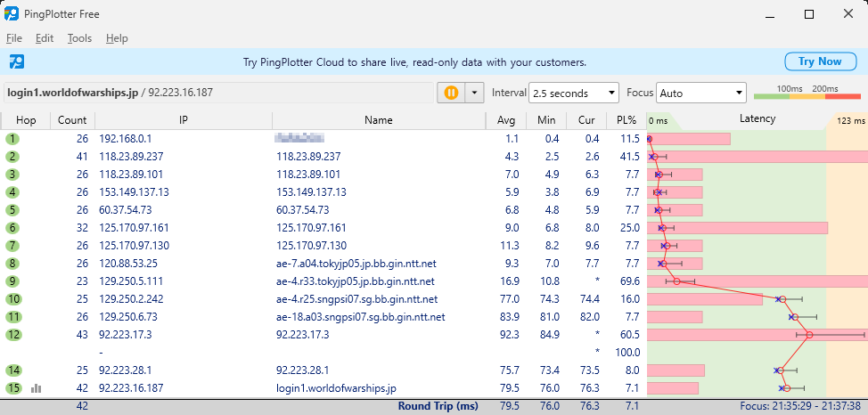Open the Interval 2.5 seconds dropdown
The height and width of the screenshot is (415, 868).
[x=574, y=93]
